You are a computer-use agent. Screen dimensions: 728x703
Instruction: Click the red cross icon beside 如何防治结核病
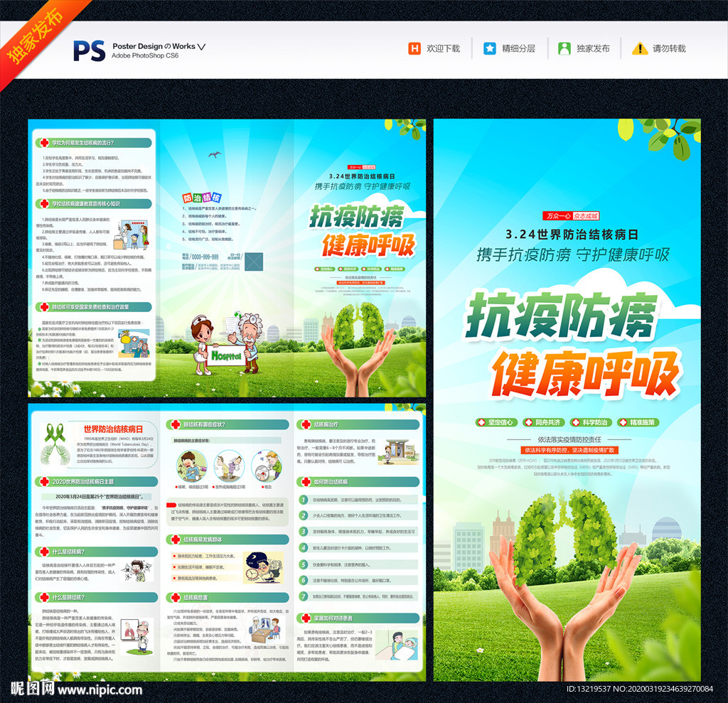coord(306,482)
